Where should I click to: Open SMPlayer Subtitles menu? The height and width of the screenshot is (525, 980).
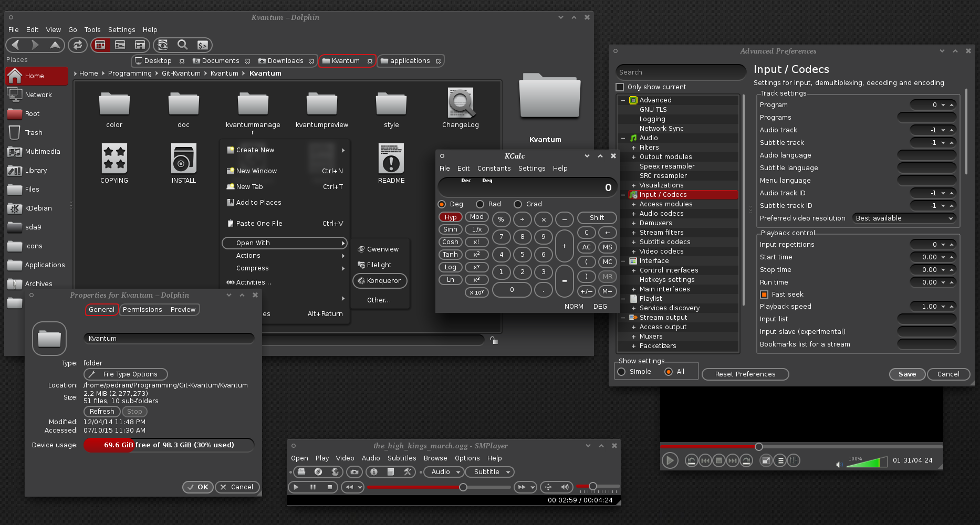[402, 458]
